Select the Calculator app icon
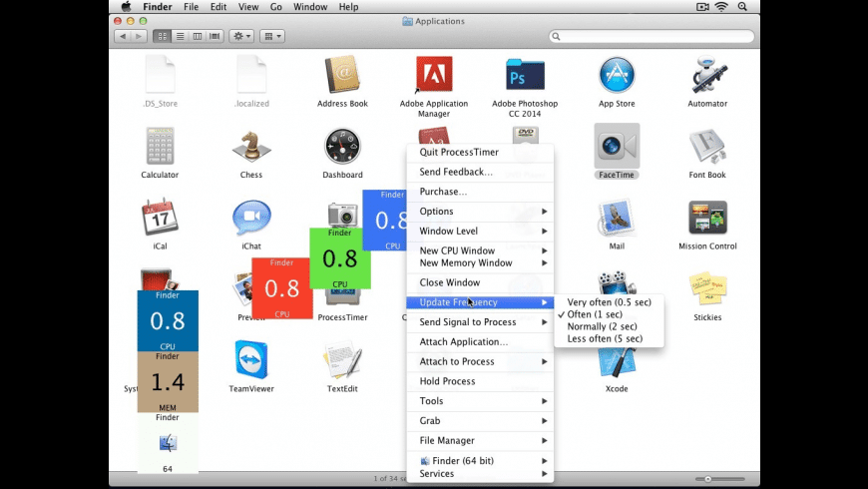The width and height of the screenshot is (868, 489). (160, 146)
